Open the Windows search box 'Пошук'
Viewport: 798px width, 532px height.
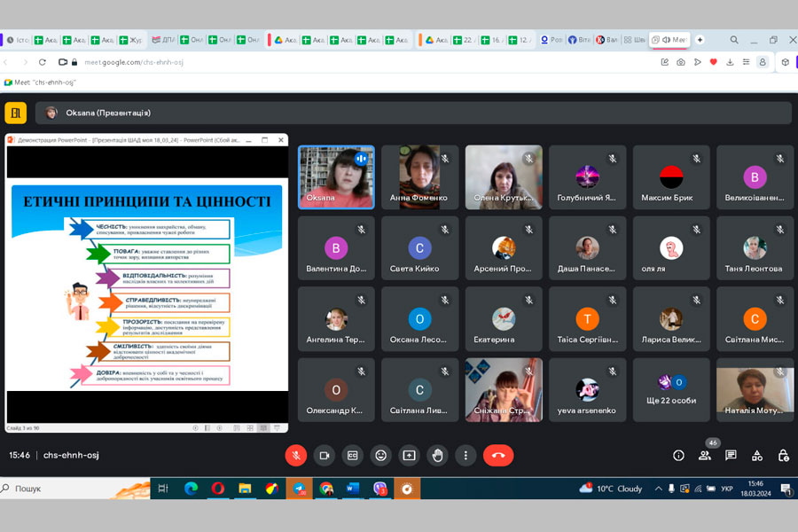click(x=71, y=489)
